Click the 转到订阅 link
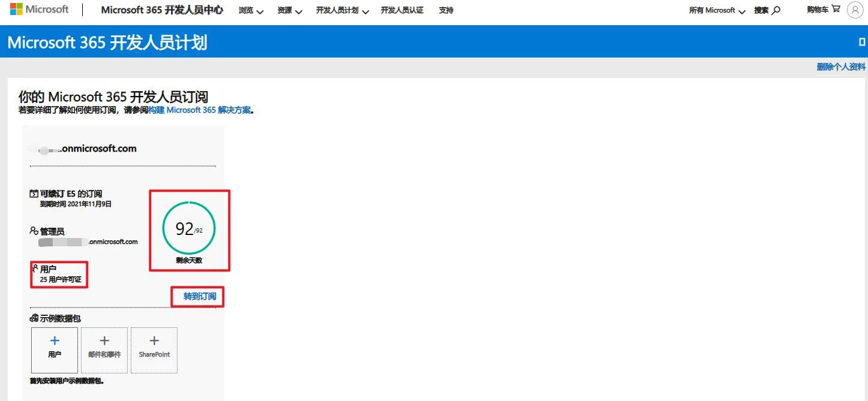 tap(197, 296)
